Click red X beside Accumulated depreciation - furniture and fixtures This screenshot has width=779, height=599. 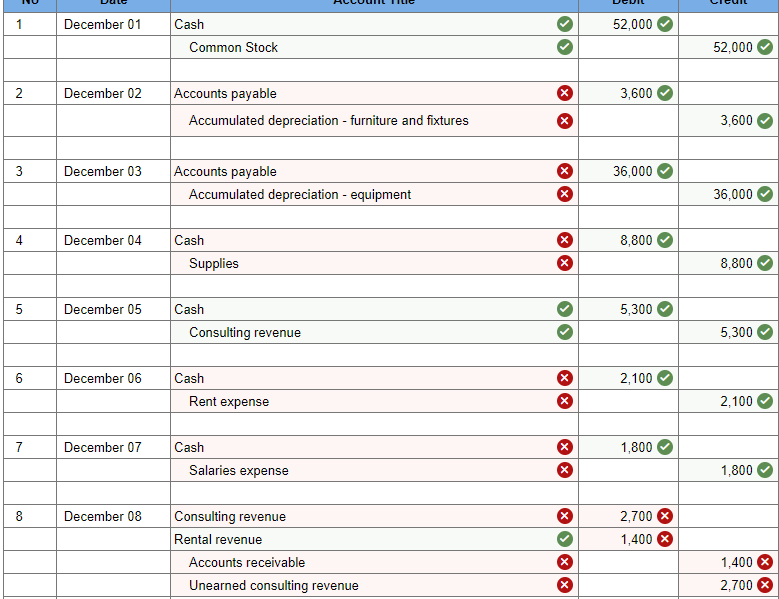click(564, 121)
